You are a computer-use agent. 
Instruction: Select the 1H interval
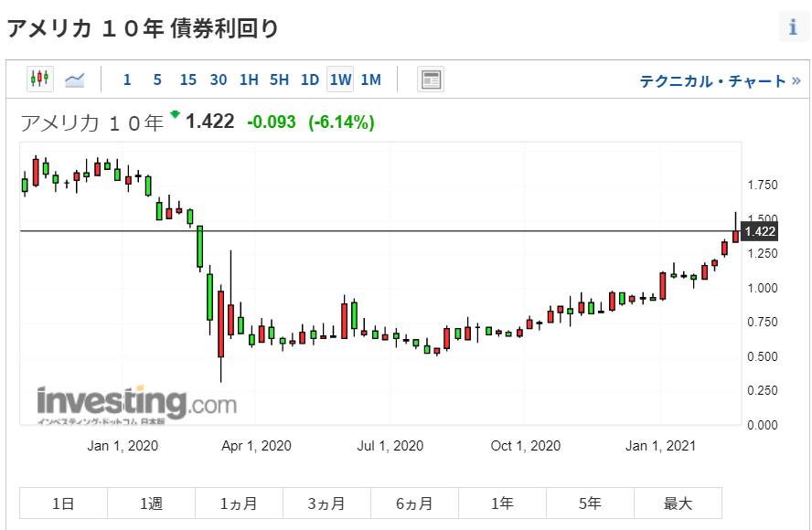tap(249, 79)
